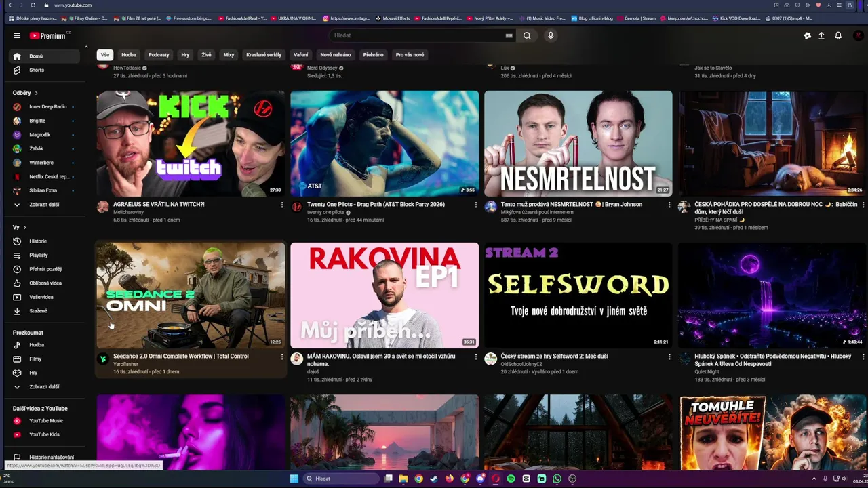Image resolution: width=868 pixels, height=488 pixels.
Task: Open Historie in the sidebar
Action: [x=45, y=241]
